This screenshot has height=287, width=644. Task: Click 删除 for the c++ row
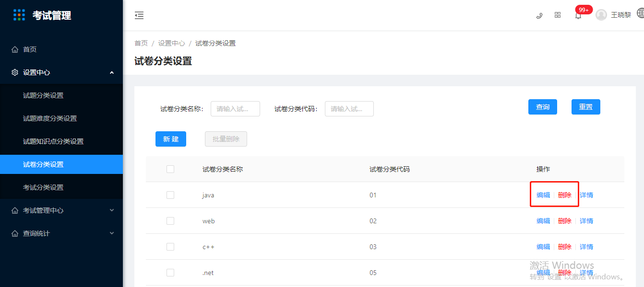(565, 247)
